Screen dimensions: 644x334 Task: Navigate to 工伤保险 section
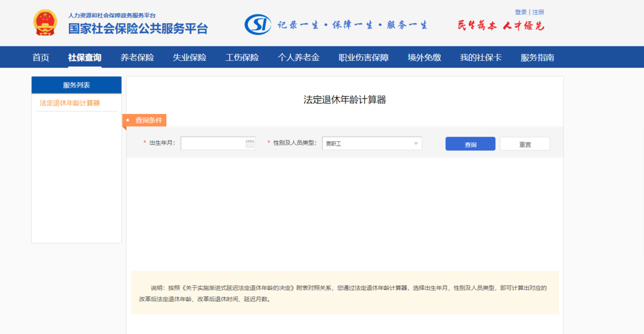[242, 57]
